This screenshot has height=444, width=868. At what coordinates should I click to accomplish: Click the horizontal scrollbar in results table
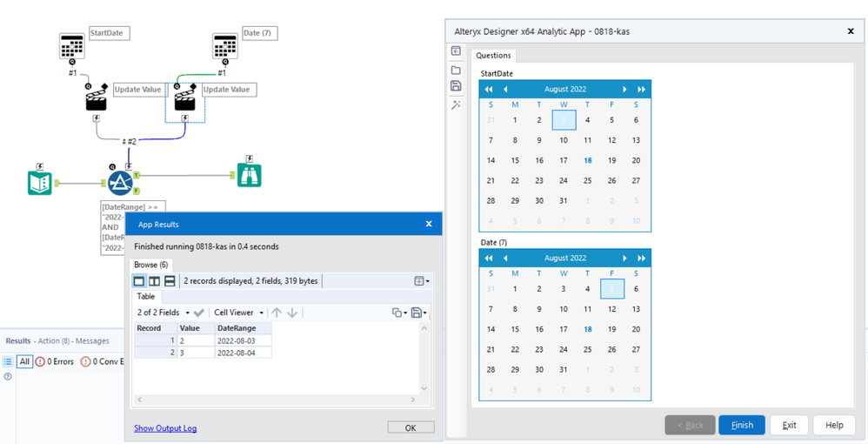point(277,399)
